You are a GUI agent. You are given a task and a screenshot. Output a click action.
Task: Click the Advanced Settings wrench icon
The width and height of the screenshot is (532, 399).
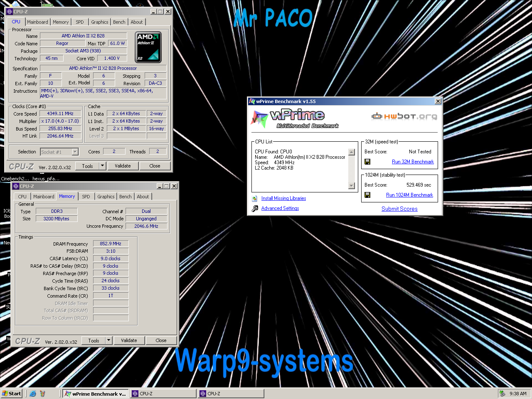[x=254, y=208]
